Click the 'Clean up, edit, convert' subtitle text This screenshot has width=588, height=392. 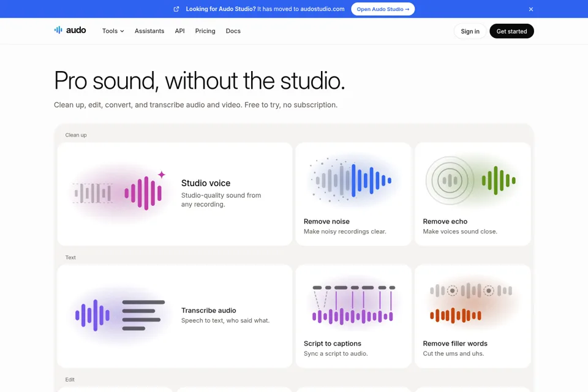pos(196,105)
